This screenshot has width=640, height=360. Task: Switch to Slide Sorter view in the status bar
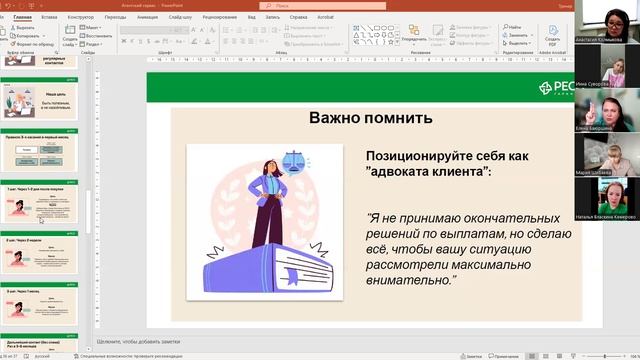point(546,356)
